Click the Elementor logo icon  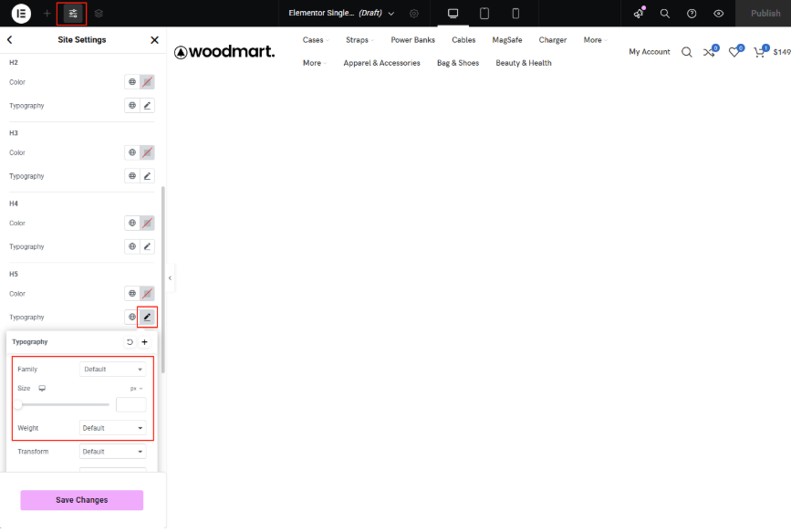coord(21,14)
